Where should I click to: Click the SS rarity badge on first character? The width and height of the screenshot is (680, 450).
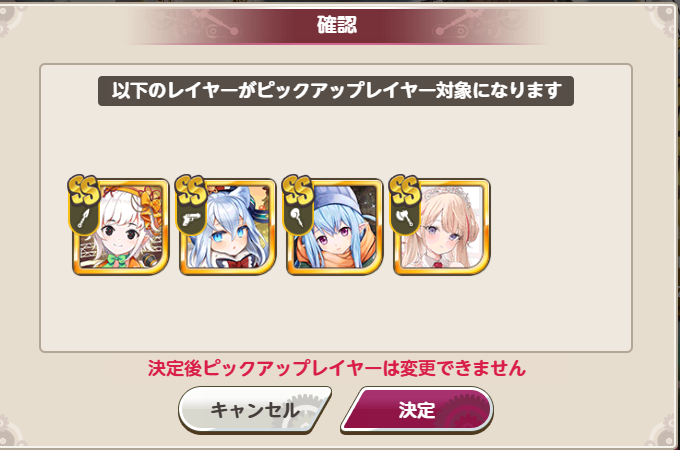83,190
